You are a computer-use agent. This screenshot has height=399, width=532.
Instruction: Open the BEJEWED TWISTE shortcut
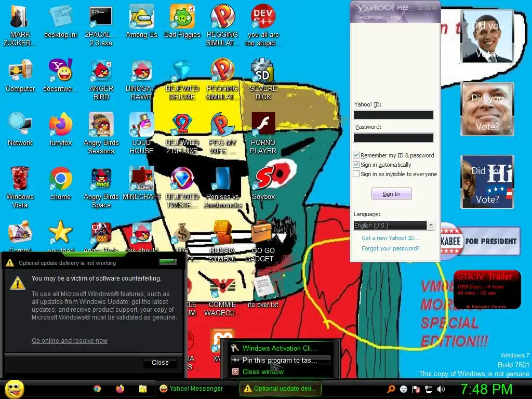(x=182, y=187)
